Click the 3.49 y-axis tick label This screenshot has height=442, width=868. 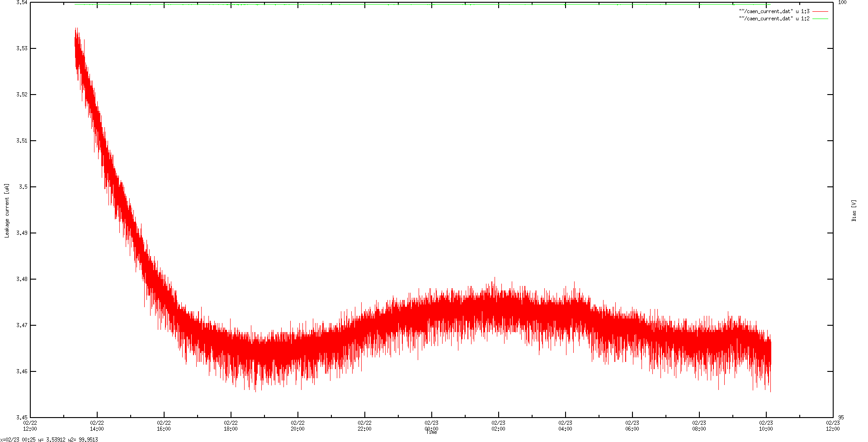pos(22,233)
